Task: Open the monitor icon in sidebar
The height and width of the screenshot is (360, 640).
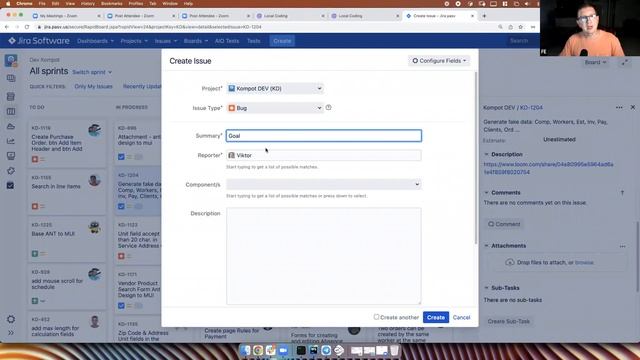Action: tap(11, 156)
